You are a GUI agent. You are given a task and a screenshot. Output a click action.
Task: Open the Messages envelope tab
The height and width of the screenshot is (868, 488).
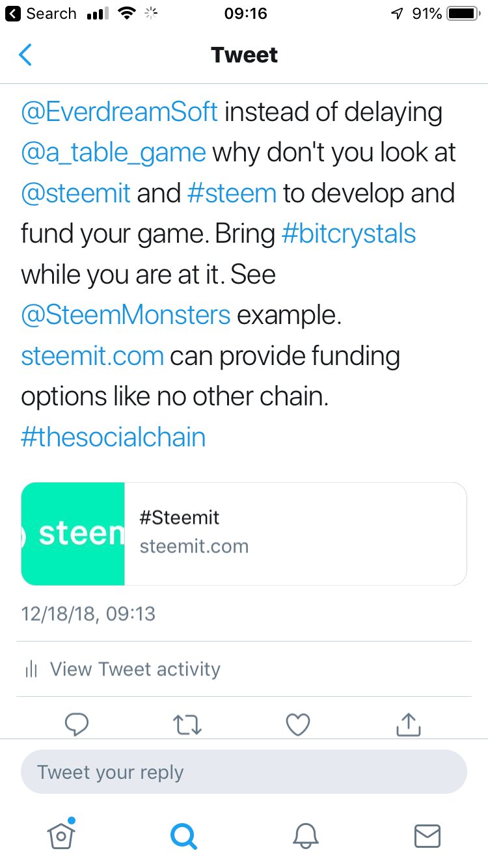point(427,836)
